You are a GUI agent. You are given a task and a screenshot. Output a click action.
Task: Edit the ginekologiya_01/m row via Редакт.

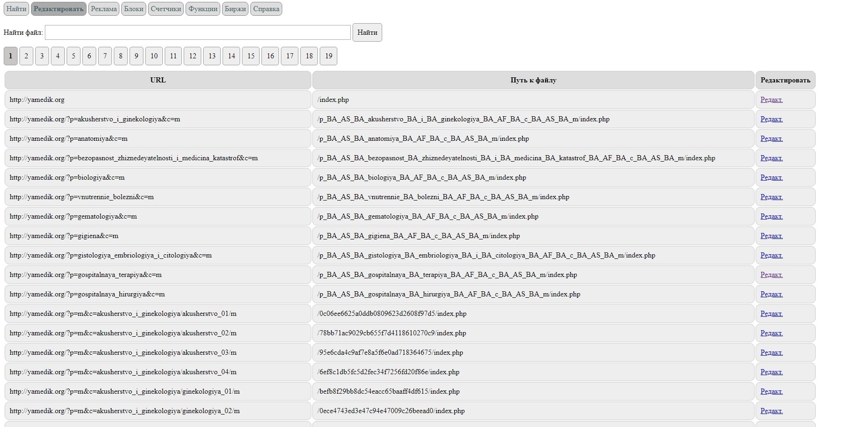(771, 391)
